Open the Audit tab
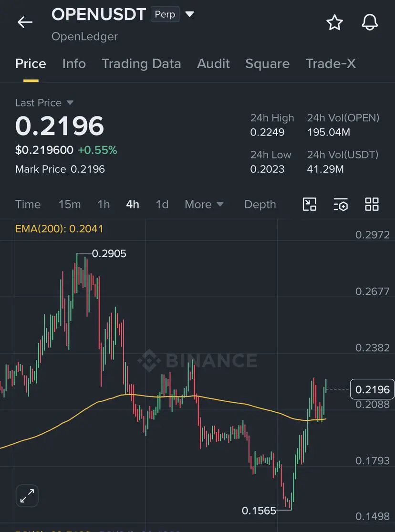Image resolution: width=395 pixels, height=532 pixels. 213,64
